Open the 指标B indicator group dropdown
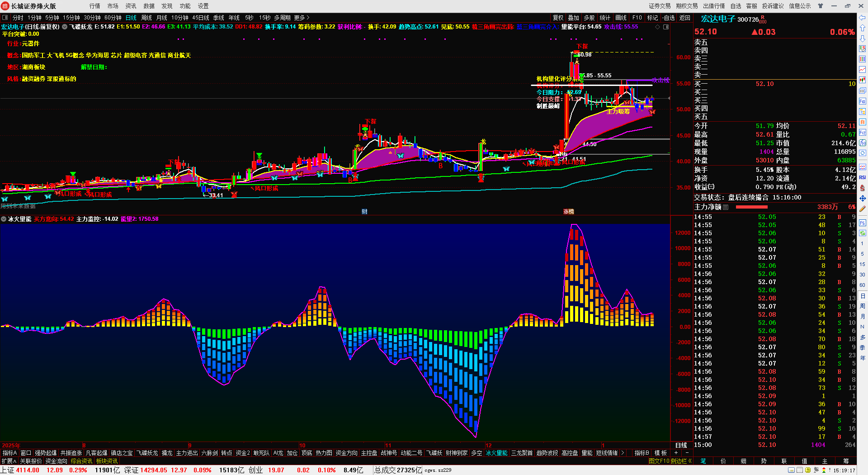Screen dimensions: 868x475 point(642,453)
